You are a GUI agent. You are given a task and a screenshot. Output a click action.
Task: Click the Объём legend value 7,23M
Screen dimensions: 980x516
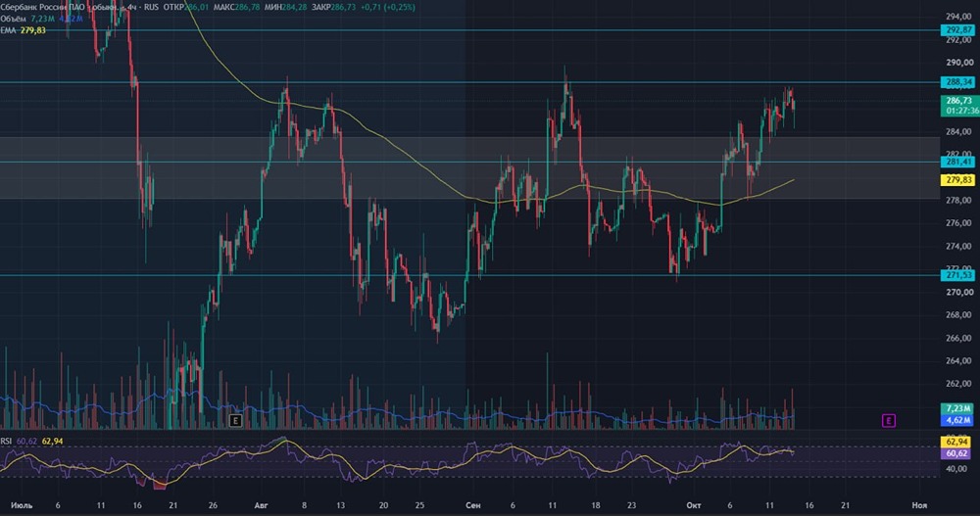pyautogui.click(x=43, y=19)
